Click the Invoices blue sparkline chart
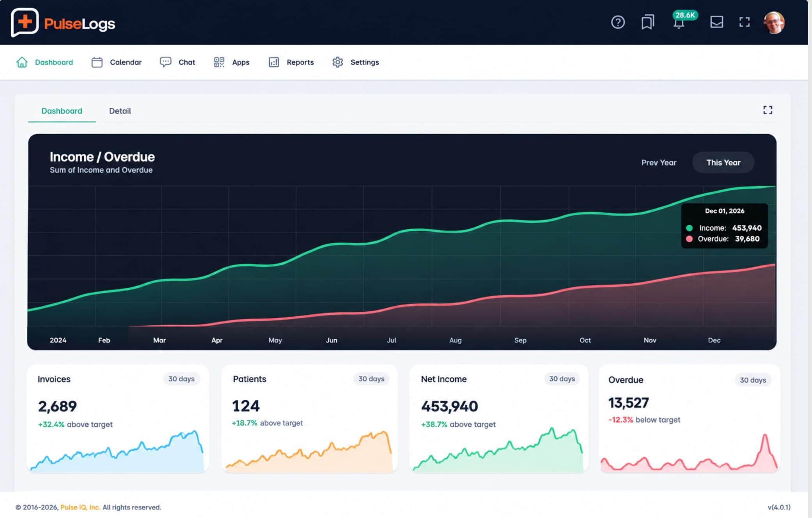 click(x=117, y=451)
